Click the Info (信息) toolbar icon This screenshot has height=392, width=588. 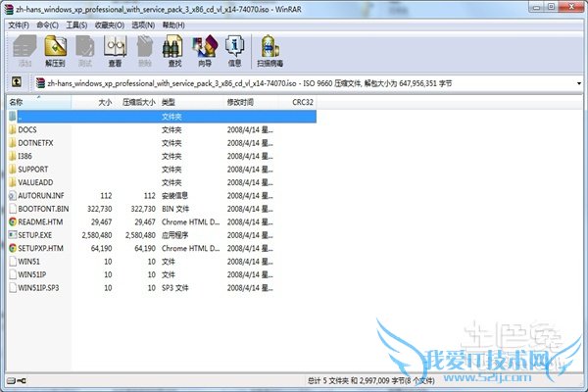tap(235, 51)
